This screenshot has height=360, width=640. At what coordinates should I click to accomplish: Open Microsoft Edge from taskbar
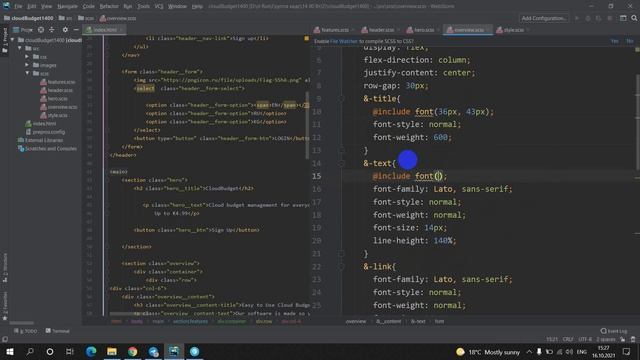click(91, 351)
